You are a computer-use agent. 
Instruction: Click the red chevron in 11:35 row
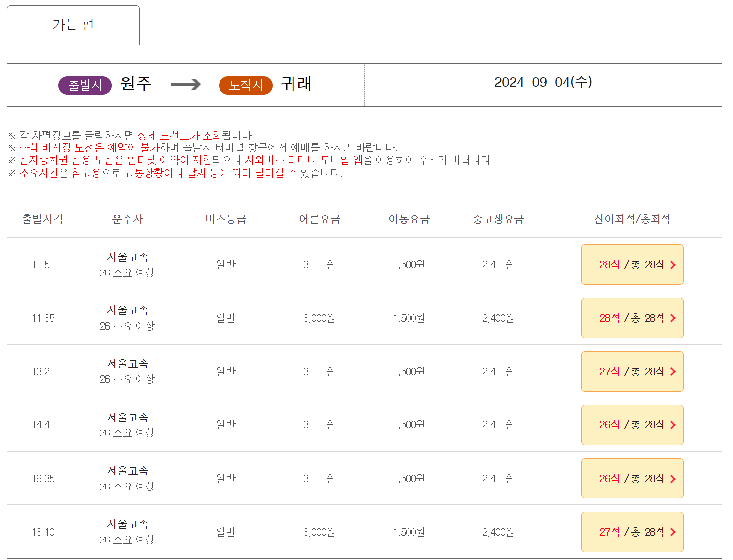coord(673,318)
